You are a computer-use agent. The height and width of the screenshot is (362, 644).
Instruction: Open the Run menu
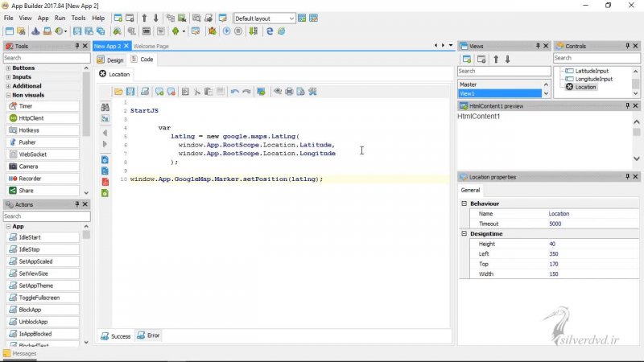(60, 18)
